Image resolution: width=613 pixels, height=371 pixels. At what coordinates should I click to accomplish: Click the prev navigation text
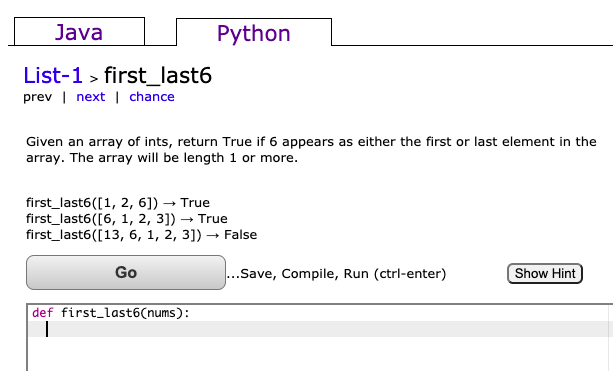point(38,97)
